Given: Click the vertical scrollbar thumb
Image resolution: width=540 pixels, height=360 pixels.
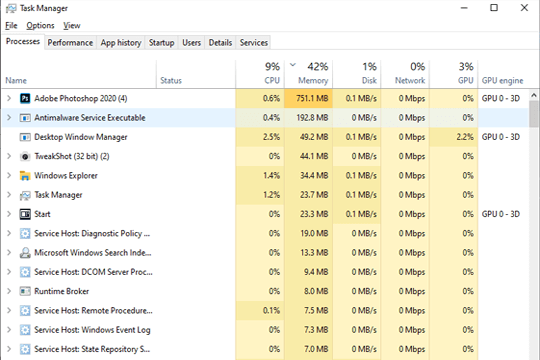Looking at the screenshot, I should 534,114.
